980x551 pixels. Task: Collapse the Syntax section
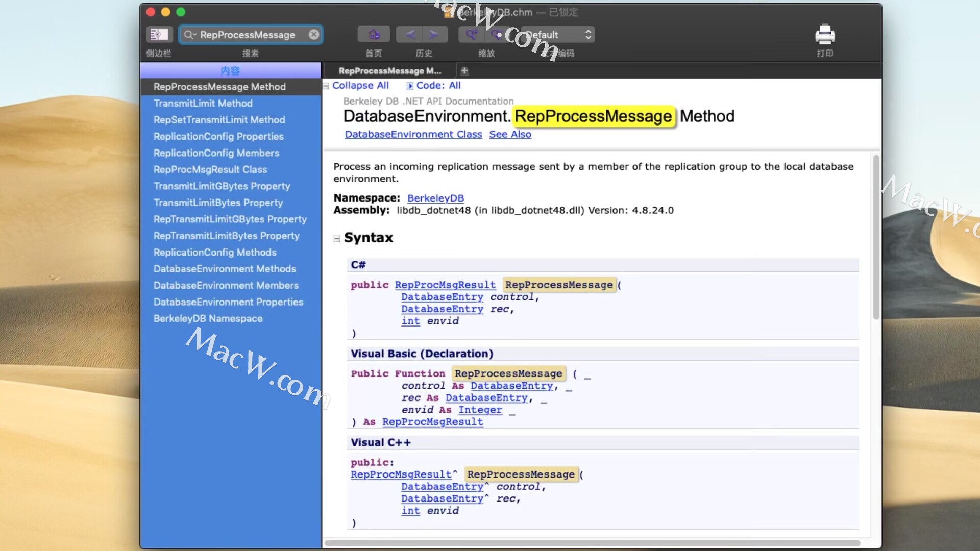click(337, 239)
